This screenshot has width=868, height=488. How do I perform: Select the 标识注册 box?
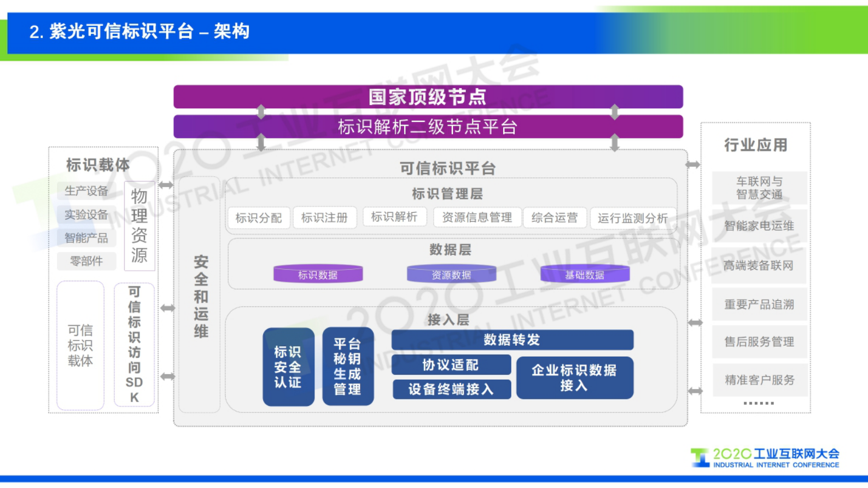pyautogui.click(x=324, y=217)
